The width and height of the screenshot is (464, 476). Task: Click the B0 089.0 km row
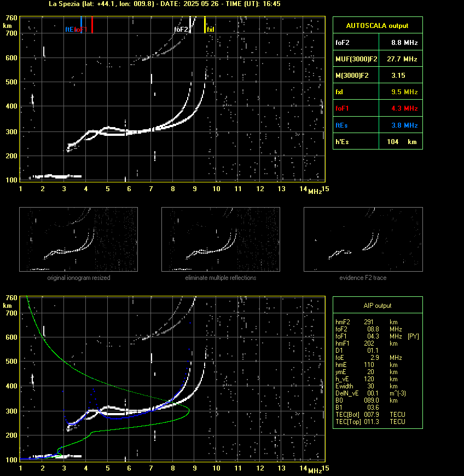[367, 400]
